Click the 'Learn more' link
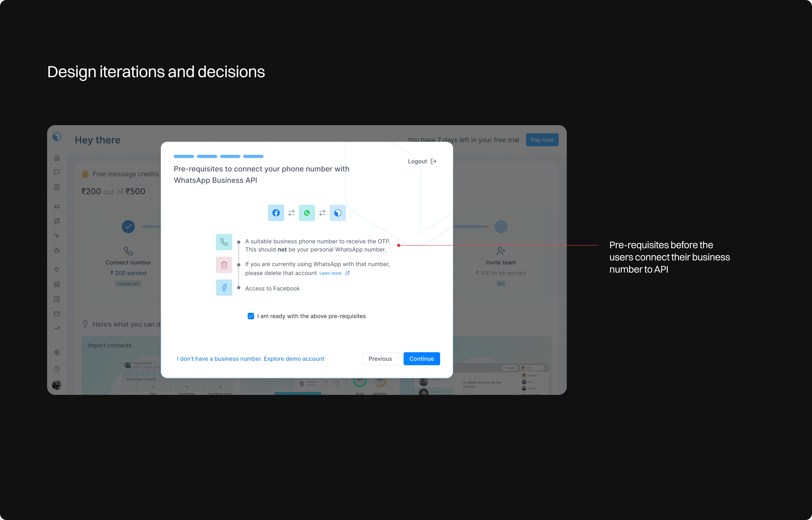The width and height of the screenshot is (812, 520). click(331, 273)
